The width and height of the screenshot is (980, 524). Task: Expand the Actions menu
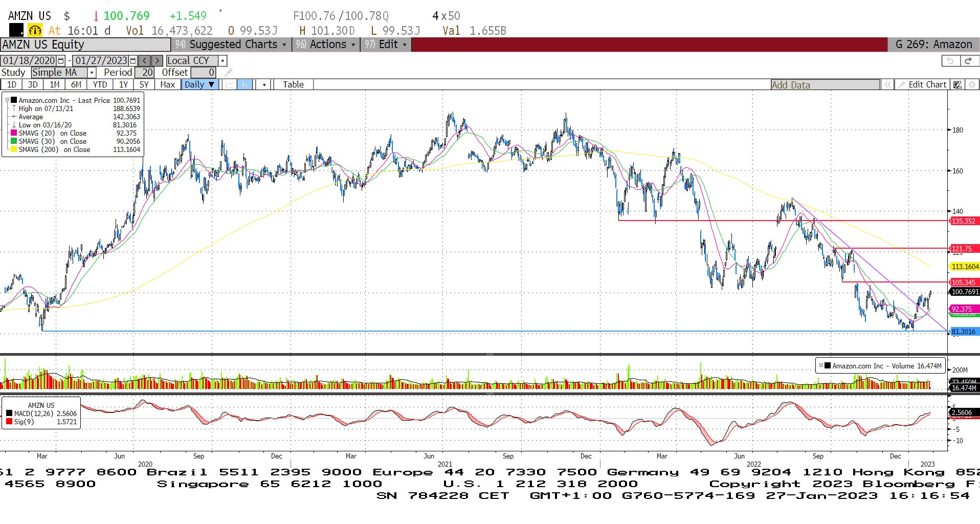326,45
